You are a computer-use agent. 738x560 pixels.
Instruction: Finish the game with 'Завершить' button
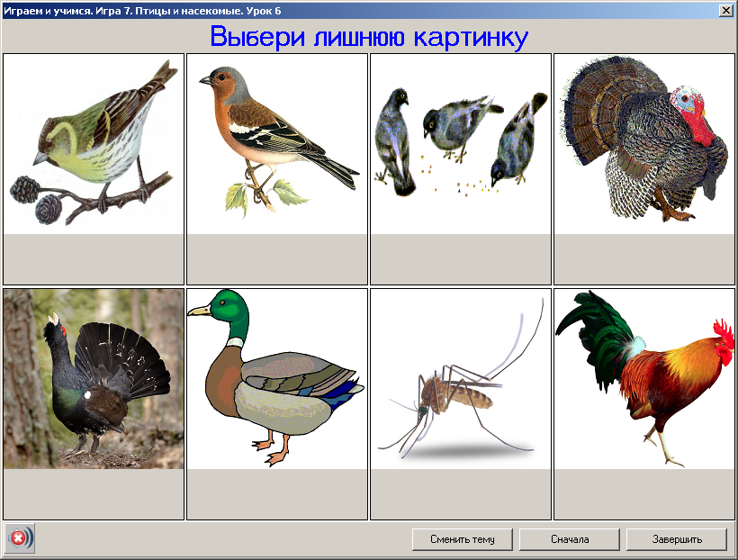click(677, 539)
